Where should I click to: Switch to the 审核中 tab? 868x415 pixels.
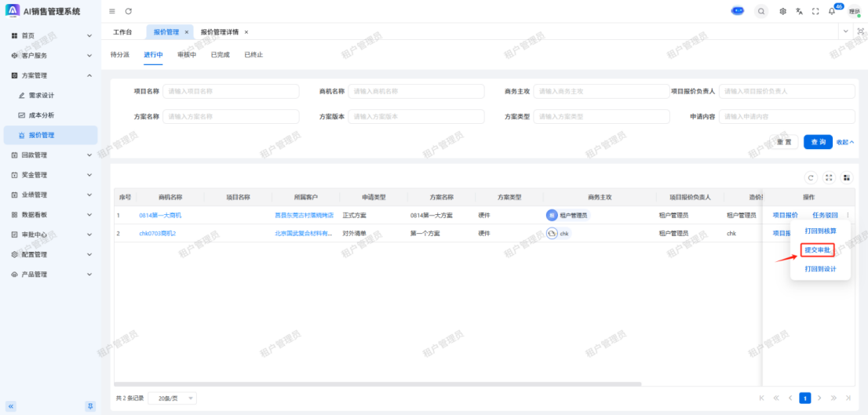tap(187, 55)
